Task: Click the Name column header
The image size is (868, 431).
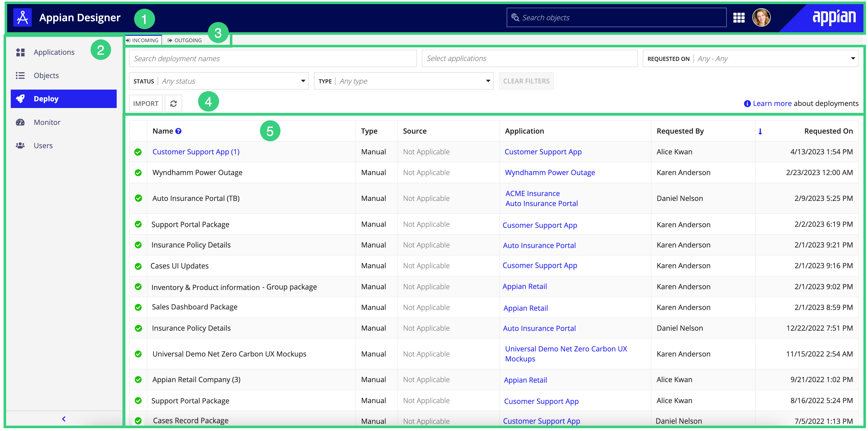Action: pos(163,131)
